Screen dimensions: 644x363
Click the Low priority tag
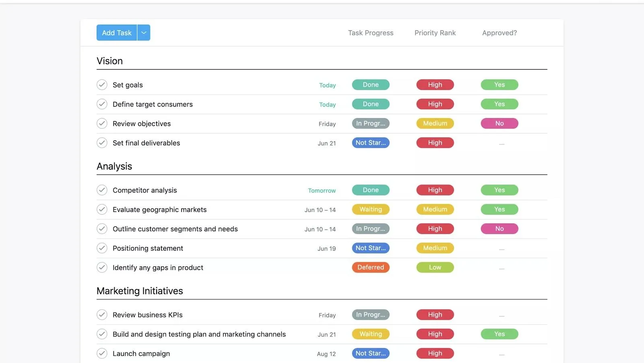click(435, 267)
